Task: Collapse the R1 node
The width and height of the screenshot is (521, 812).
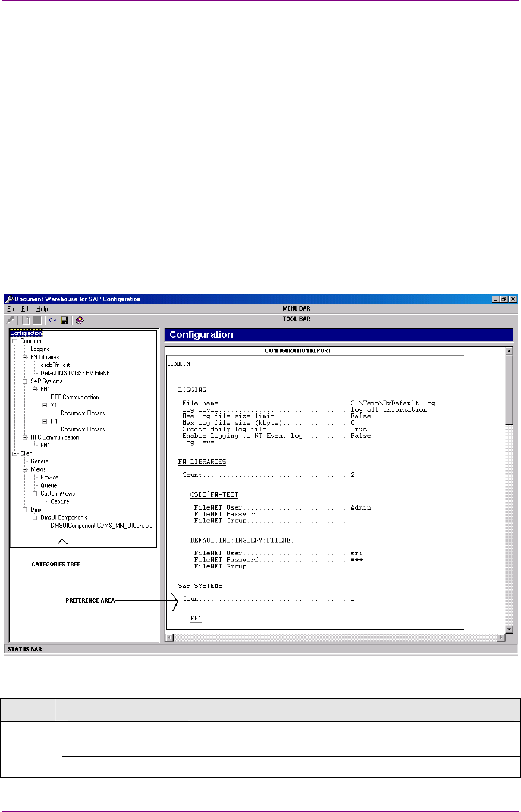Action: point(45,421)
